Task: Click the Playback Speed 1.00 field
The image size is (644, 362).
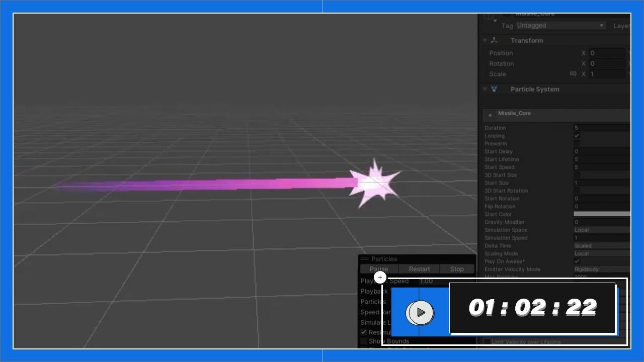Action: coord(446,281)
